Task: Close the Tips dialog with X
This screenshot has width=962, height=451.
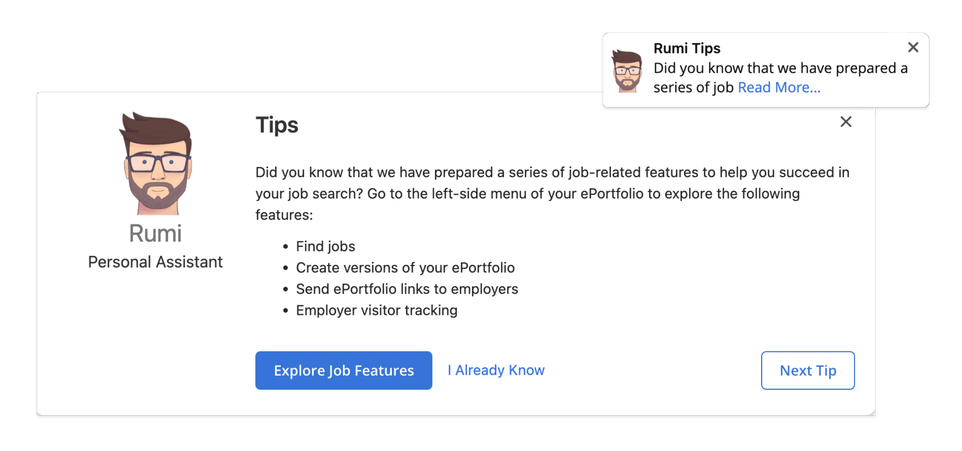Action: 846,122
